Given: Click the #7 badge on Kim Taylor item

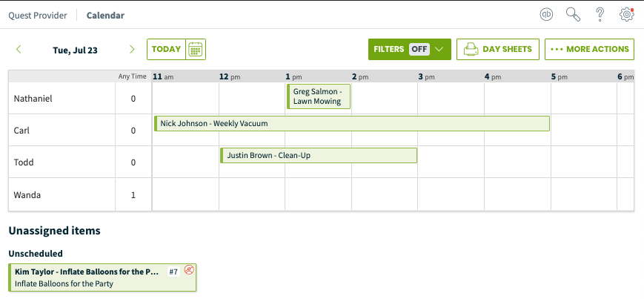Looking at the screenshot, I should 173,272.
